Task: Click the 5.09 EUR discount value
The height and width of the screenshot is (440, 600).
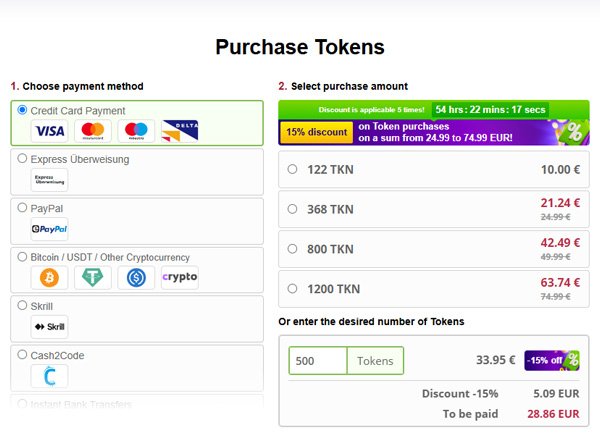Action: click(556, 393)
